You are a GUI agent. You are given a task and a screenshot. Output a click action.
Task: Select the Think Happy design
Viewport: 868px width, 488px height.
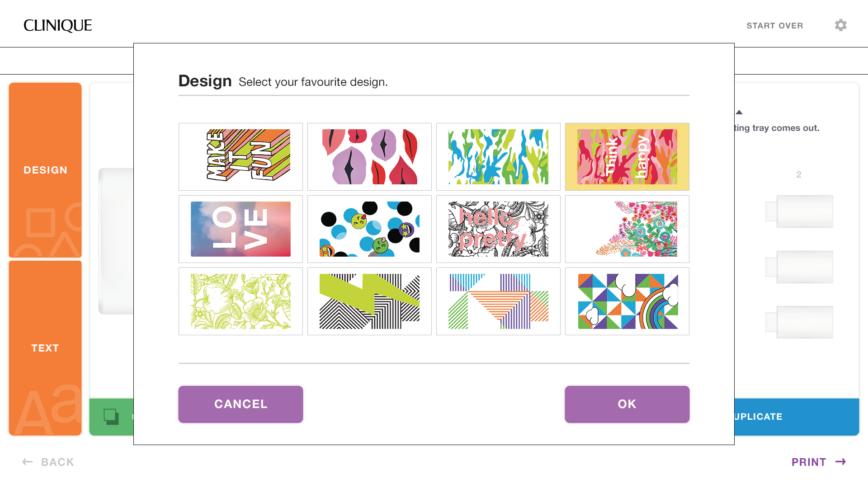coord(627,157)
